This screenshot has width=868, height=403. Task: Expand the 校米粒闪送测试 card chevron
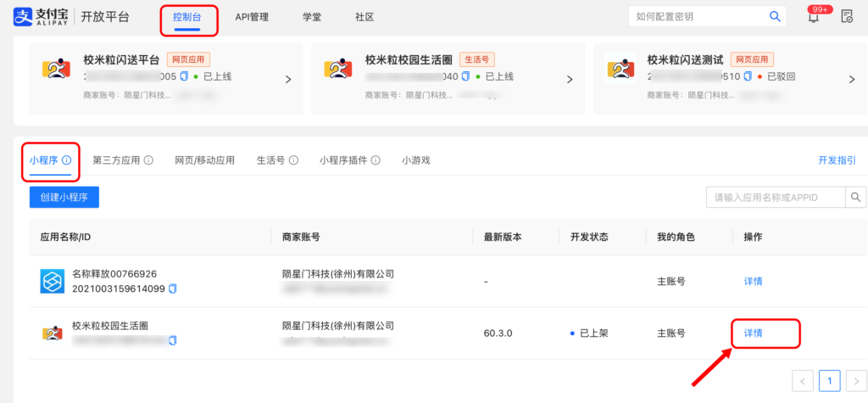tap(852, 80)
